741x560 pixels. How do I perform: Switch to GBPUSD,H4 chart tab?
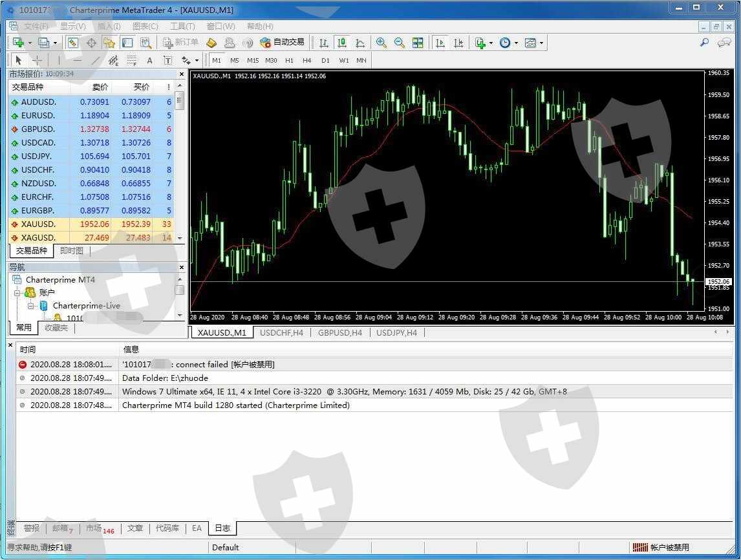[x=339, y=332]
